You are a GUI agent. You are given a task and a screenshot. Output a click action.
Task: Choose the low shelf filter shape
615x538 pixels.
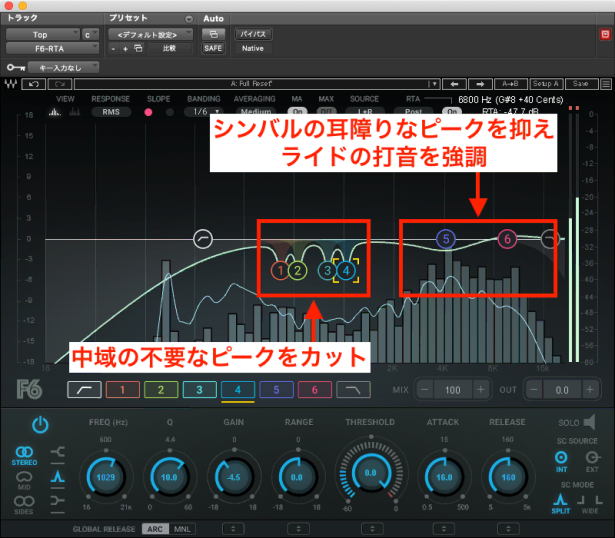(x=58, y=452)
